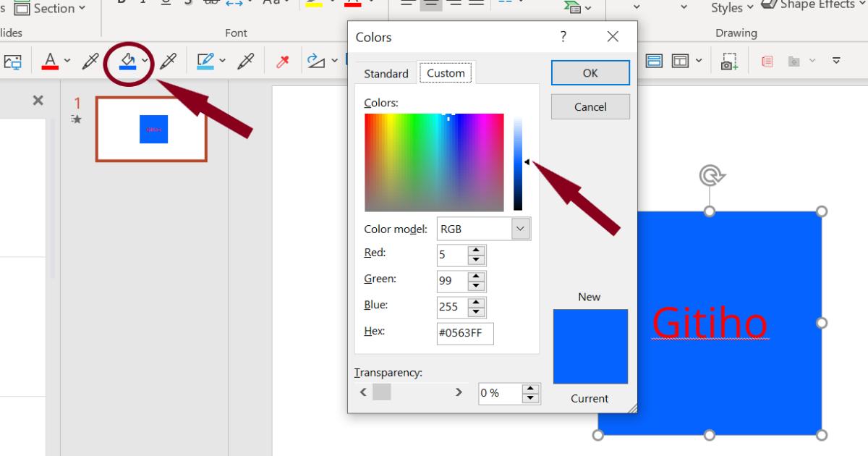Click the text highlight color icon in Font group
The width and height of the screenshot is (868, 456).
[x=314, y=2]
